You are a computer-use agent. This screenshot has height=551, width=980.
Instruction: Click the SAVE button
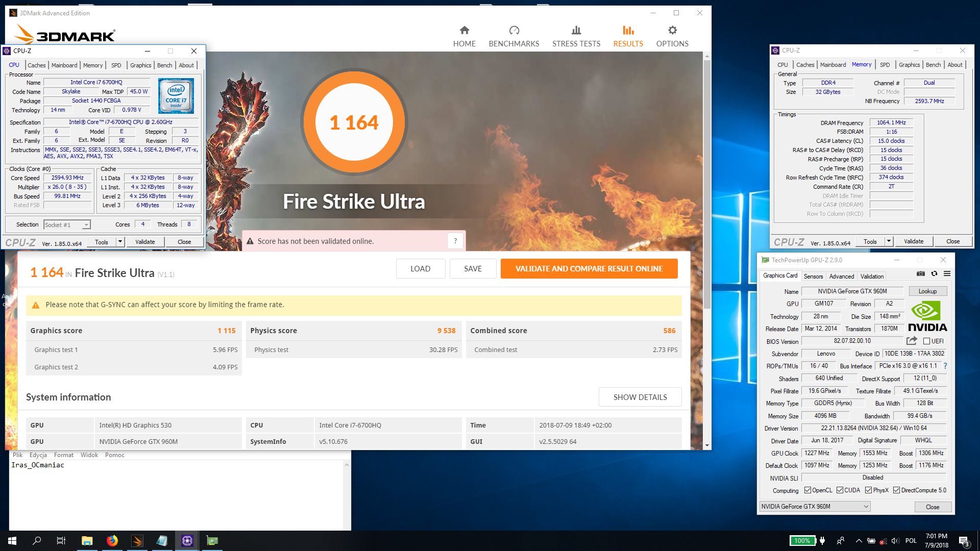[x=473, y=269]
